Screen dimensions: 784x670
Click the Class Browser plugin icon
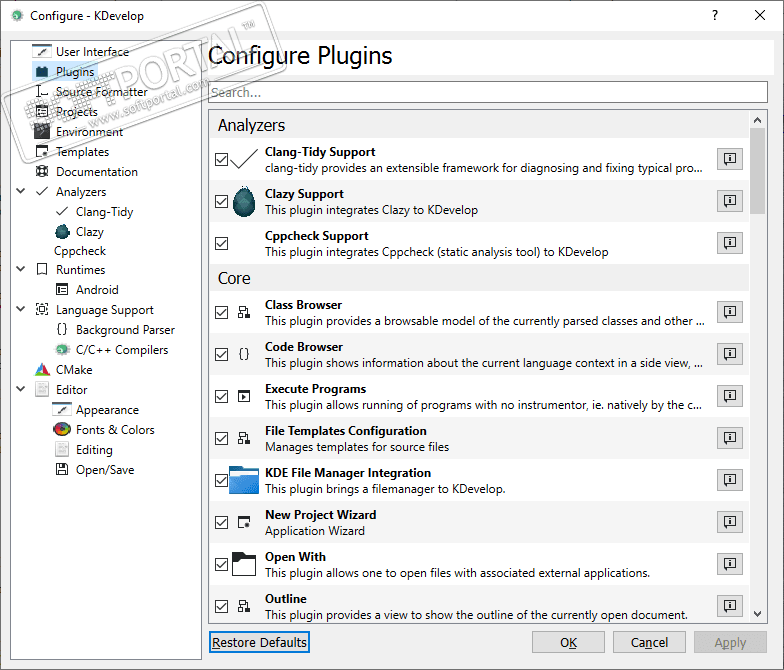pos(244,312)
